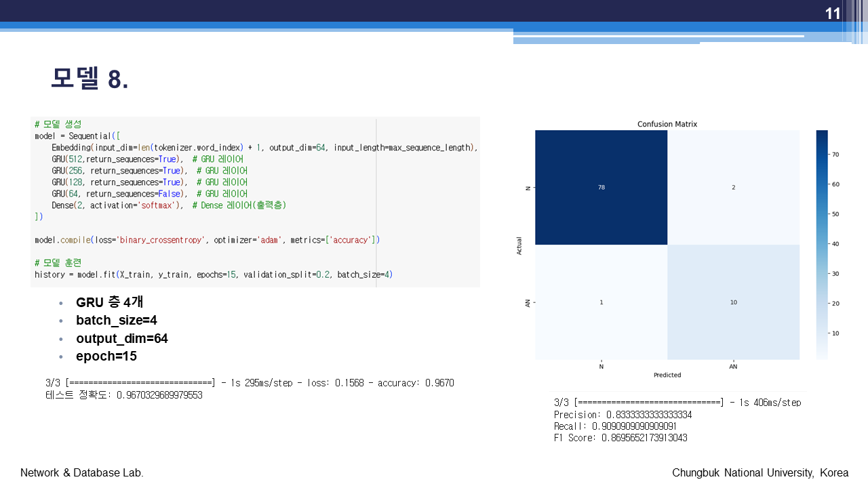
Task: Click the confusion matrix cell showing 1
Action: [601, 302]
